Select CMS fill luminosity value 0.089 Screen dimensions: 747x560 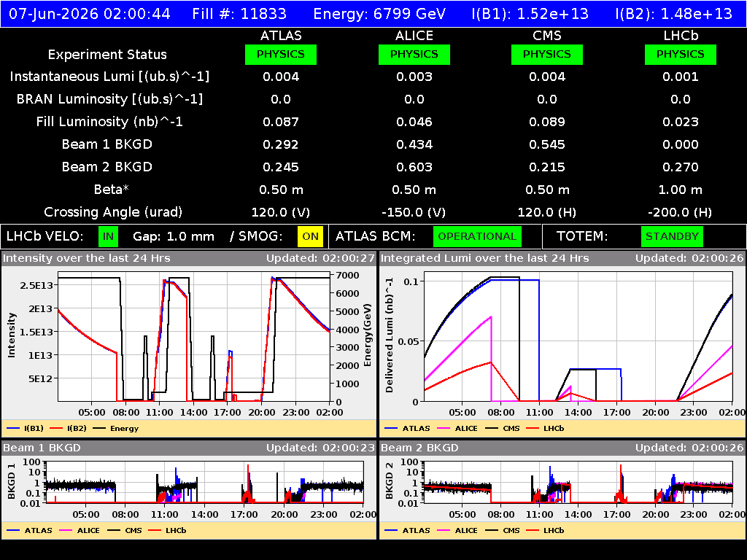[547, 122]
